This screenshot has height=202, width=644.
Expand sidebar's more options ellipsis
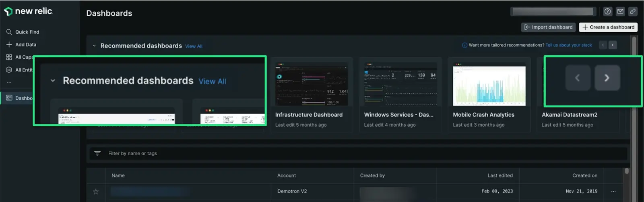pyautogui.click(x=9, y=82)
